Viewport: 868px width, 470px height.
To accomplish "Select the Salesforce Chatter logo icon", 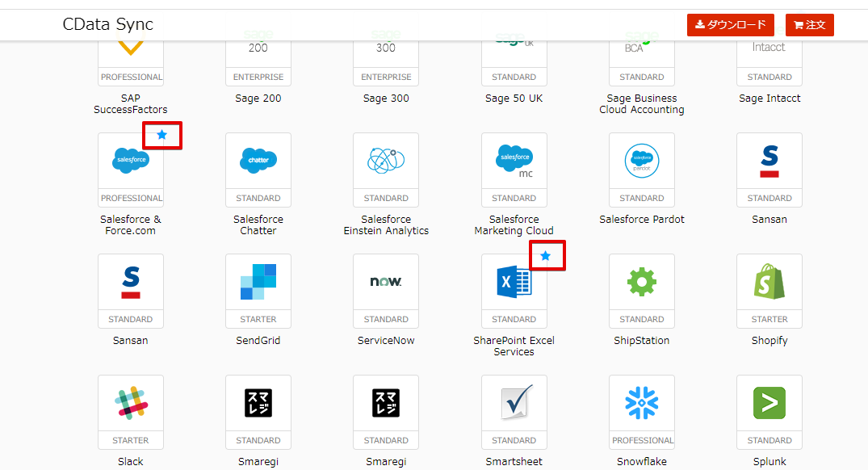I will [258, 160].
